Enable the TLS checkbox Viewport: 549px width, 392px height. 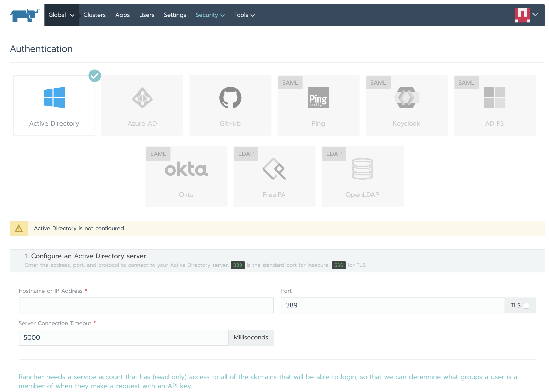526,305
